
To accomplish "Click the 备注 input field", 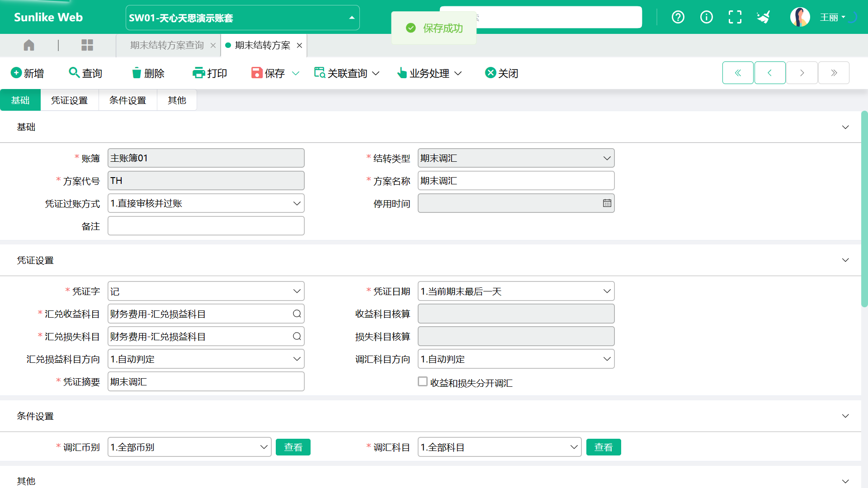I will coord(206,226).
